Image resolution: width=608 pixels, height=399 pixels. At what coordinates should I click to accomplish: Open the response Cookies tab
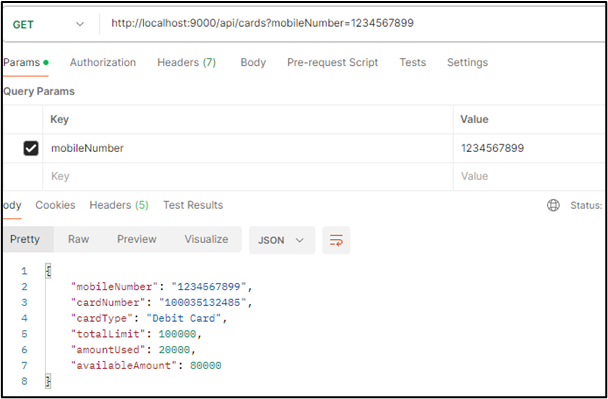(55, 205)
